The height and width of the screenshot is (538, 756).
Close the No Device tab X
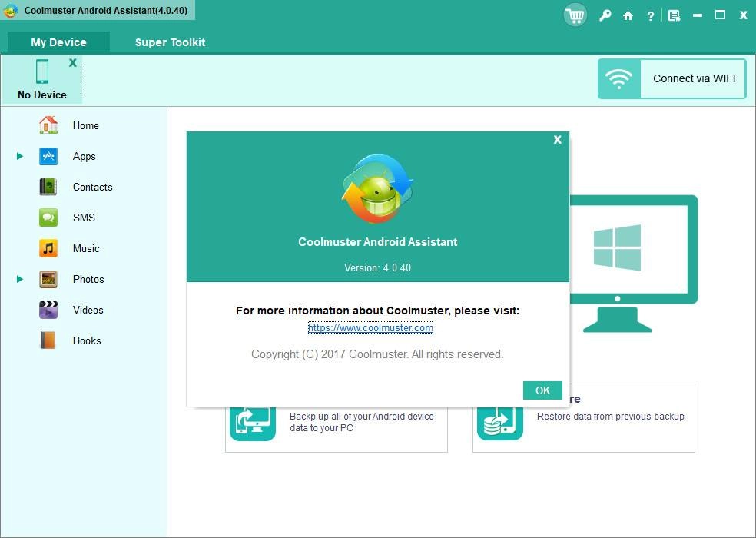[x=73, y=63]
